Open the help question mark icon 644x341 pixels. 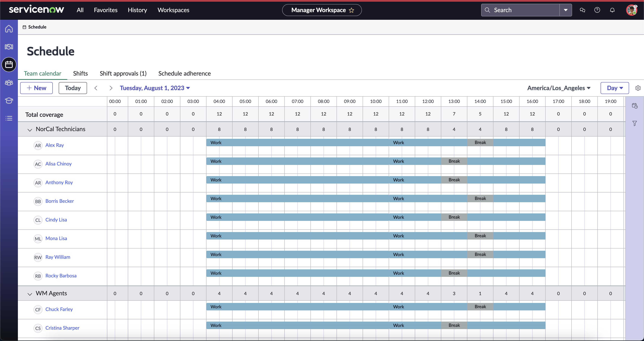click(597, 10)
